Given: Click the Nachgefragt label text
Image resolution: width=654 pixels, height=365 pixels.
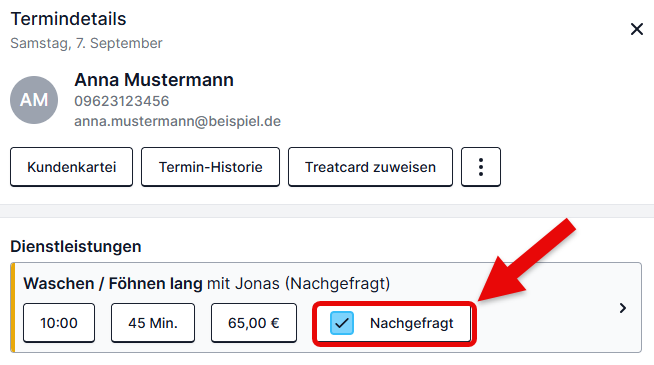Looking at the screenshot, I should click(x=411, y=323).
